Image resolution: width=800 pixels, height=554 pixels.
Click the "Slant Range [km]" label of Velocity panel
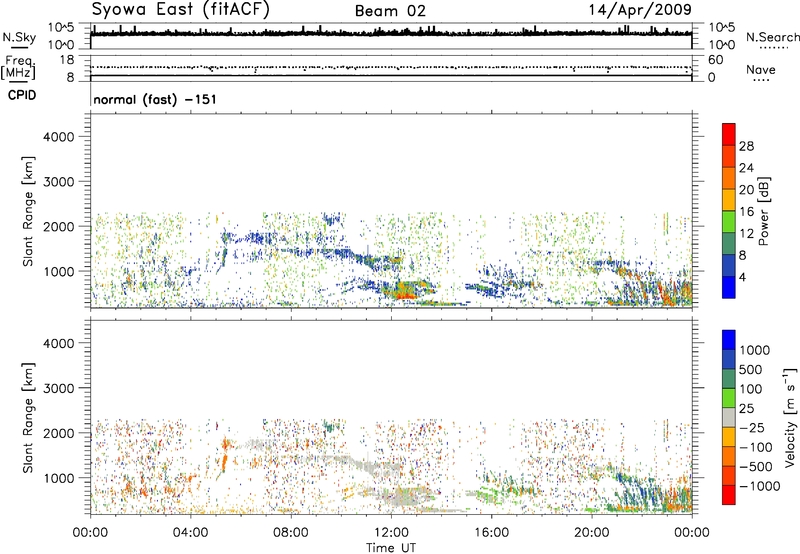point(28,418)
